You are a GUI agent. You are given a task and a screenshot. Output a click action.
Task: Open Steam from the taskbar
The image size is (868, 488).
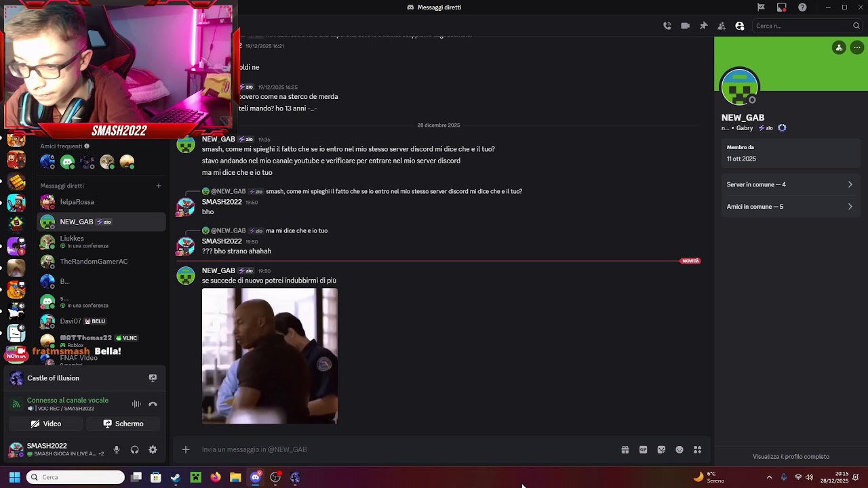click(x=176, y=477)
